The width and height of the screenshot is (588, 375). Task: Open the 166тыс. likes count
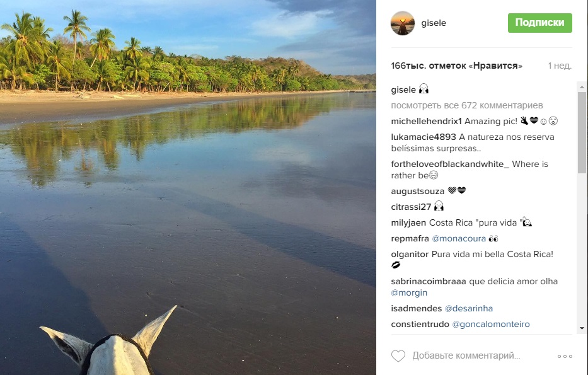[458, 66]
